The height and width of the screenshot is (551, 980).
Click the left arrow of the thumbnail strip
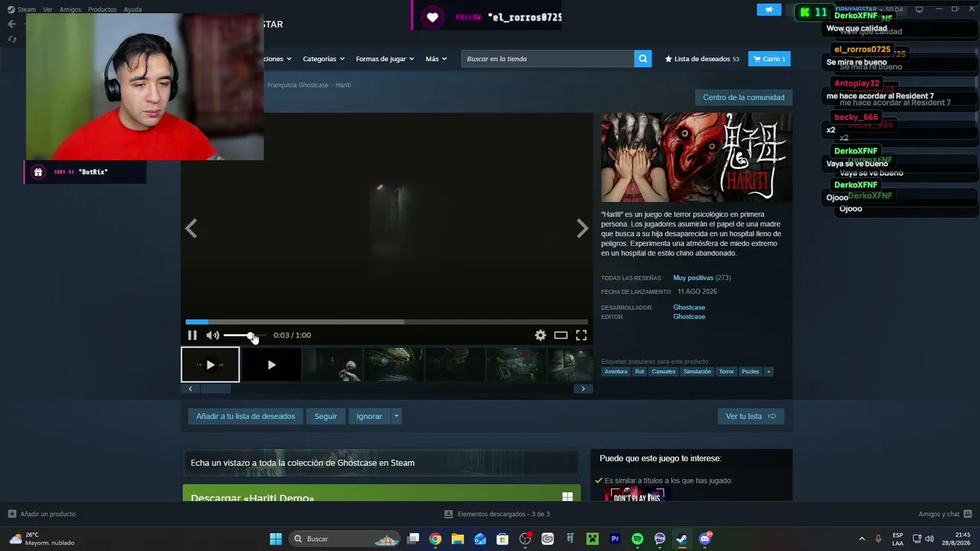pos(191,389)
